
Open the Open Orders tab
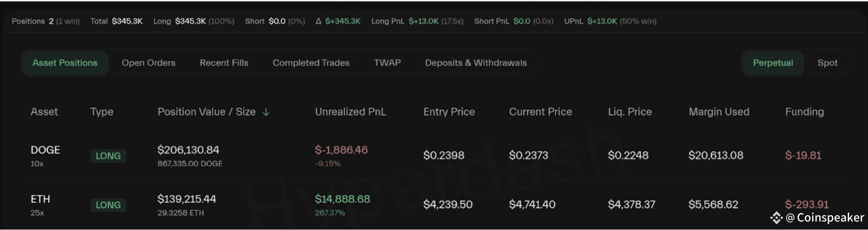[149, 63]
